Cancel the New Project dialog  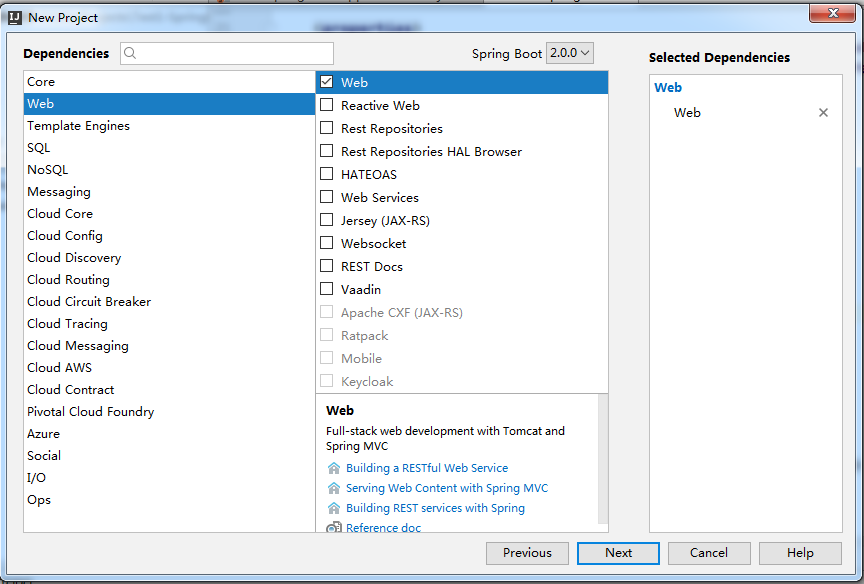709,553
